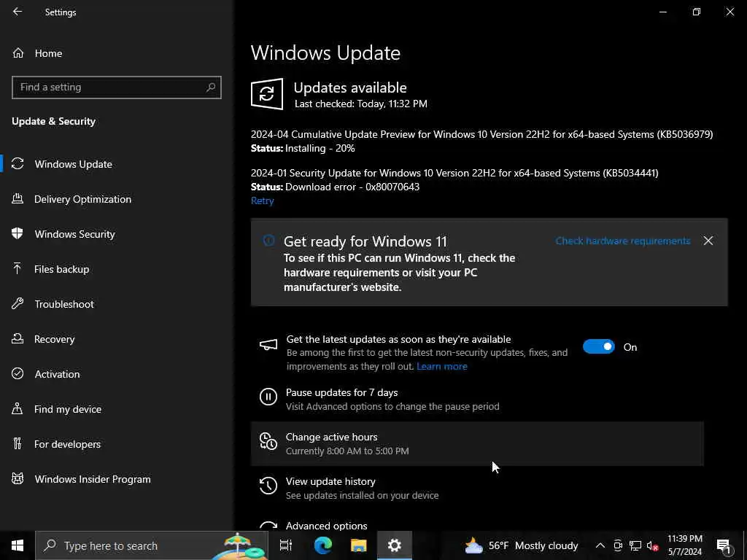This screenshot has height=560, width=747.
Task: Click the muted volume tray icon
Action: coord(653,545)
